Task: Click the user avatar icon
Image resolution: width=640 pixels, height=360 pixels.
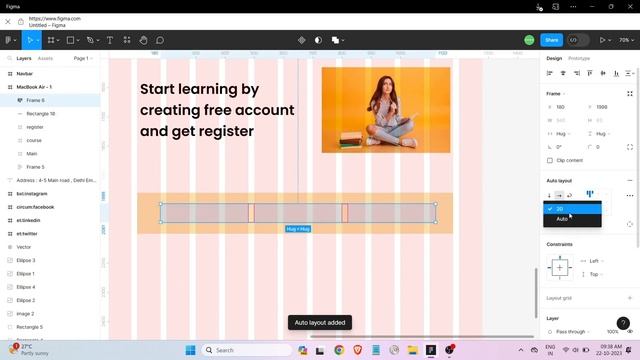Action: (529, 40)
